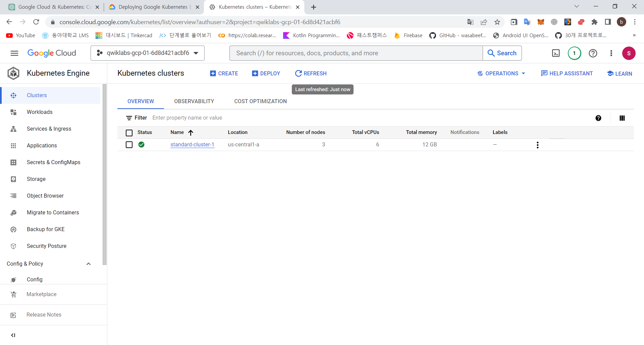Click the LEARN button
The width and height of the screenshot is (644, 345).
[620, 74]
